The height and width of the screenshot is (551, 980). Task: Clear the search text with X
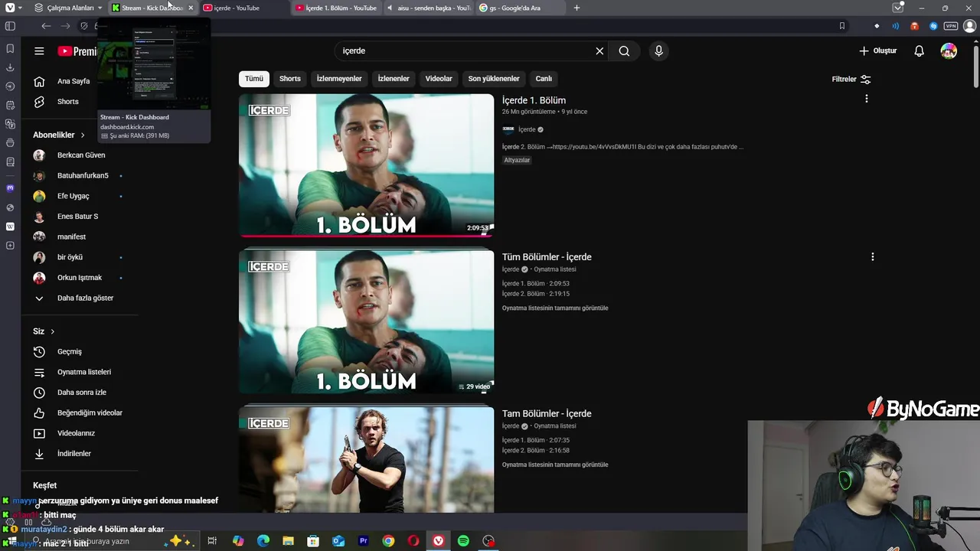[599, 51]
